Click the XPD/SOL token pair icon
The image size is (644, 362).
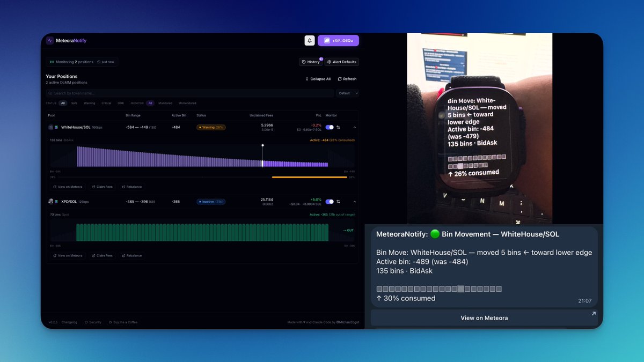53,202
